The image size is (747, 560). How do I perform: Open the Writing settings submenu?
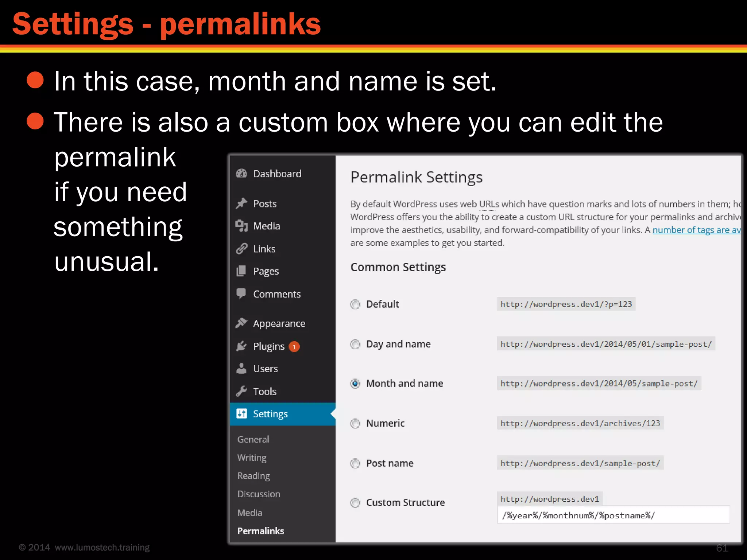(x=252, y=458)
